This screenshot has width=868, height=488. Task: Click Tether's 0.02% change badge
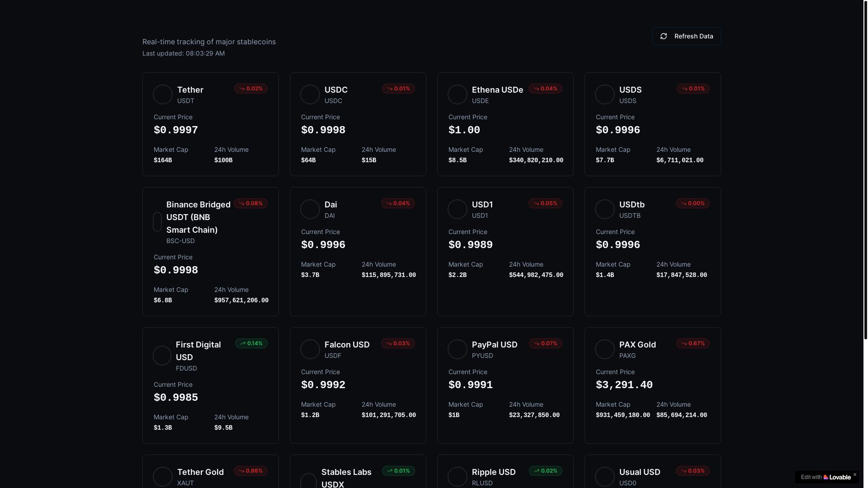tap(251, 89)
